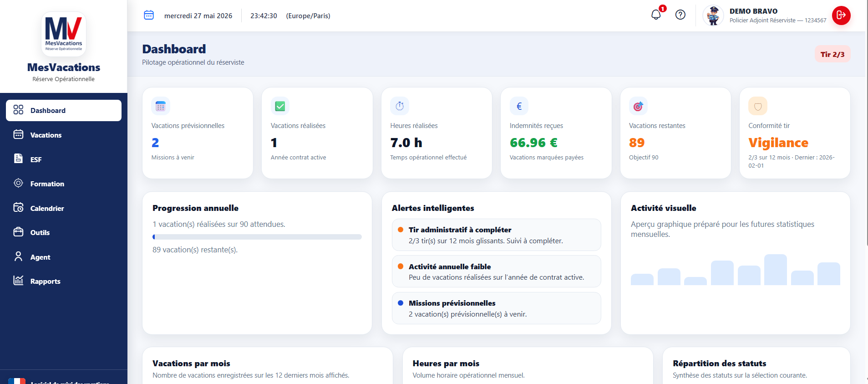Click the Conformité tir shield icon
Screen dimensions: 868x384
[x=758, y=106]
